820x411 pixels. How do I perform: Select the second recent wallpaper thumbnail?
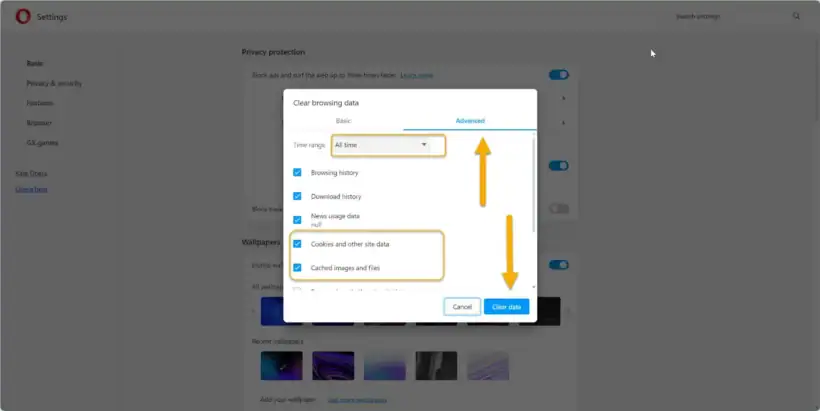(333, 365)
